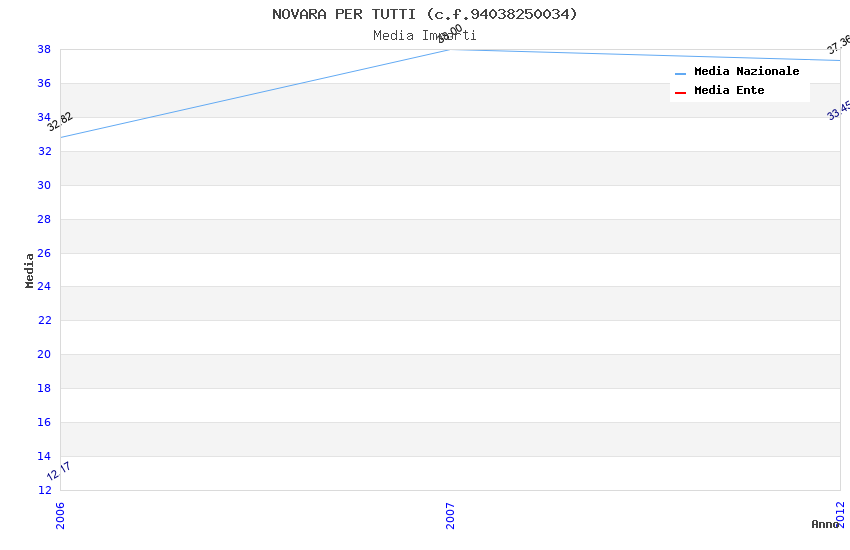This screenshot has width=850, height=550.
Task: Click the 32.82 data point label
Action: pos(60,121)
